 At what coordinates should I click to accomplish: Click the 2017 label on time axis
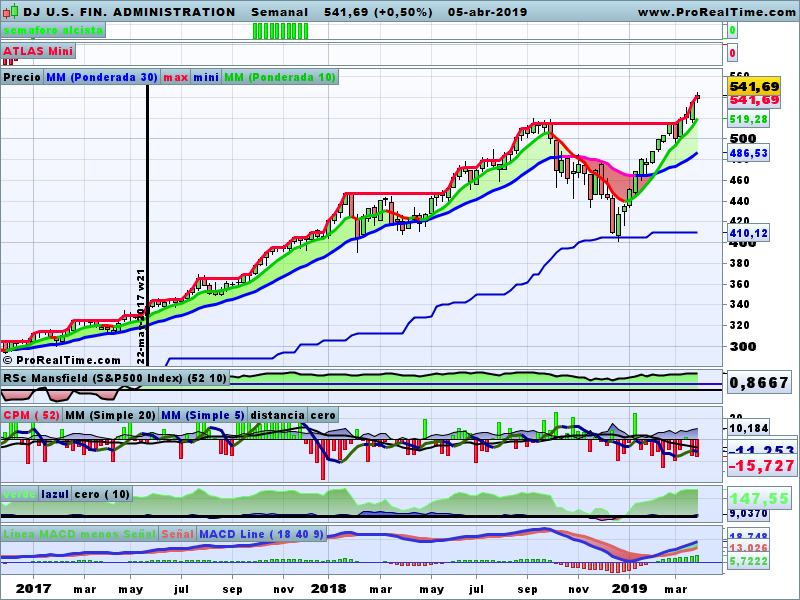tap(33, 588)
